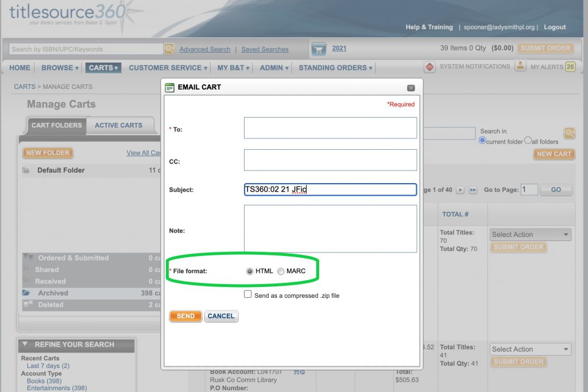
Task: Open the Carts dropdown menu
Action: tap(103, 68)
